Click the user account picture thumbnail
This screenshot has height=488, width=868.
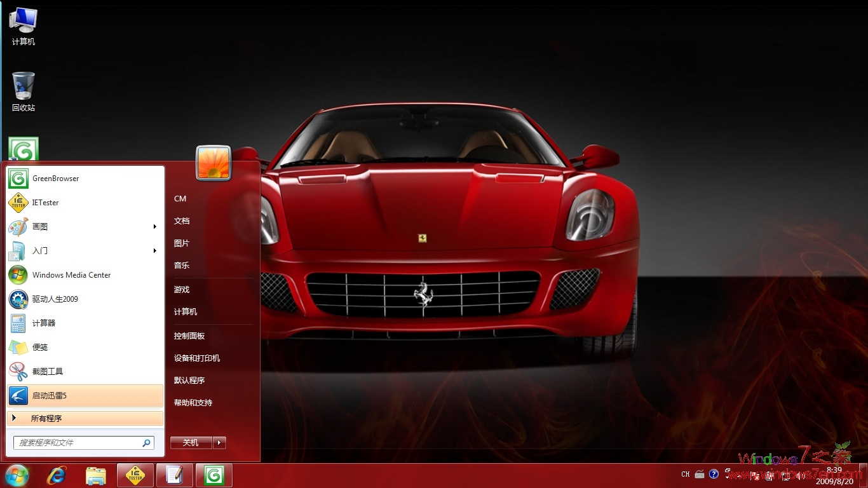[x=214, y=163]
